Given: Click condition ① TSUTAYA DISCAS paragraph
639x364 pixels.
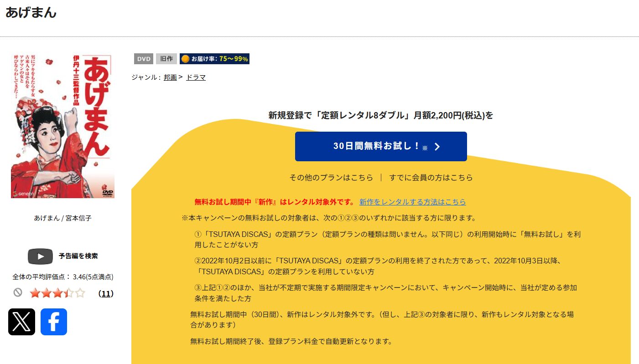Looking at the screenshot, I should coord(388,239).
